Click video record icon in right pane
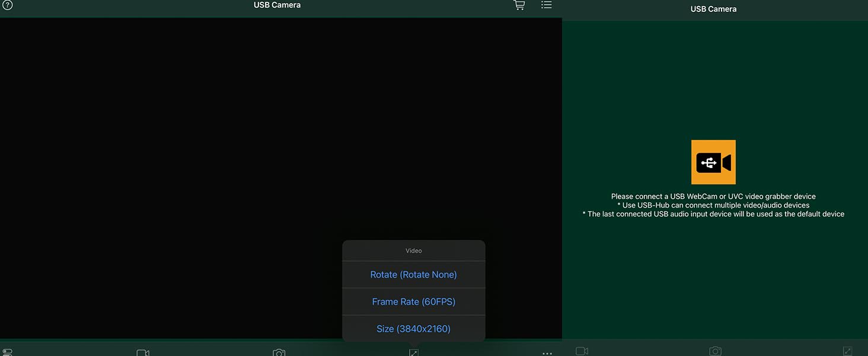Viewport: 868px width, 356px height. tap(582, 351)
